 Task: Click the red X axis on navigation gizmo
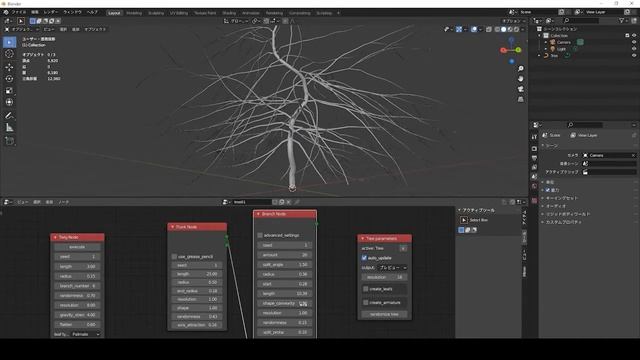click(503, 50)
